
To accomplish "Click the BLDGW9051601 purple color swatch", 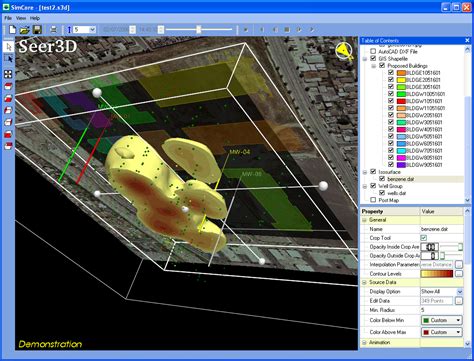I will 401,165.
